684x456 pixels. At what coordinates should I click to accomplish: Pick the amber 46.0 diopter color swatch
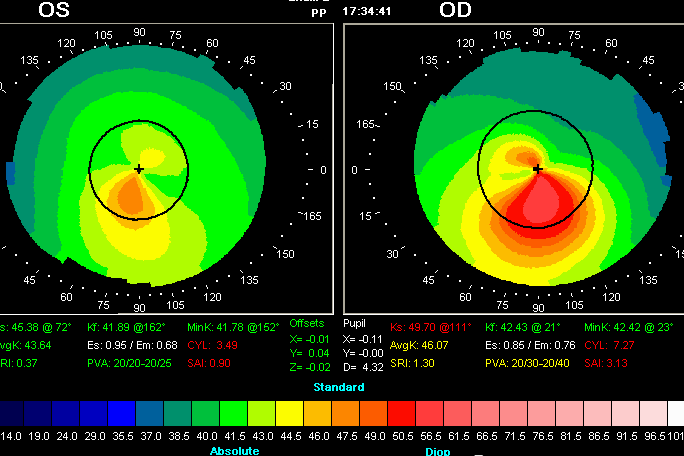[318, 413]
